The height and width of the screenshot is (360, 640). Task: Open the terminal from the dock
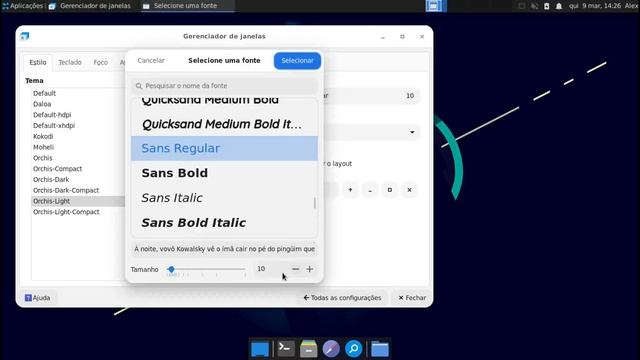point(286,349)
